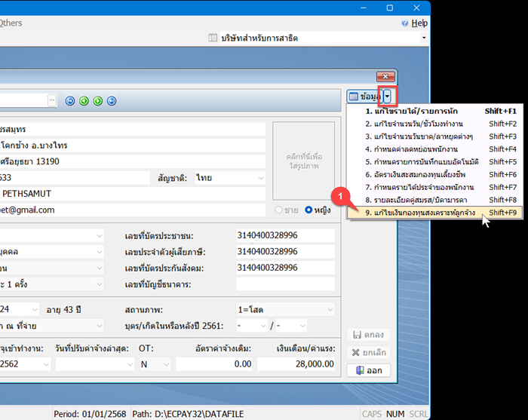The height and width of the screenshot is (420, 528).
Task: Click the เงินเดือน/ค่าแรง field showing 28,000.00
Action: click(x=296, y=363)
